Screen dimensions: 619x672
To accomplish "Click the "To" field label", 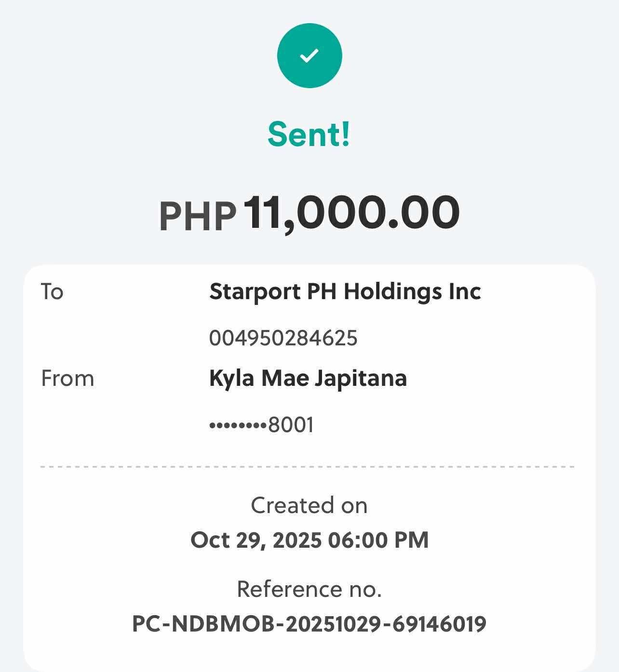I will point(52,291).
